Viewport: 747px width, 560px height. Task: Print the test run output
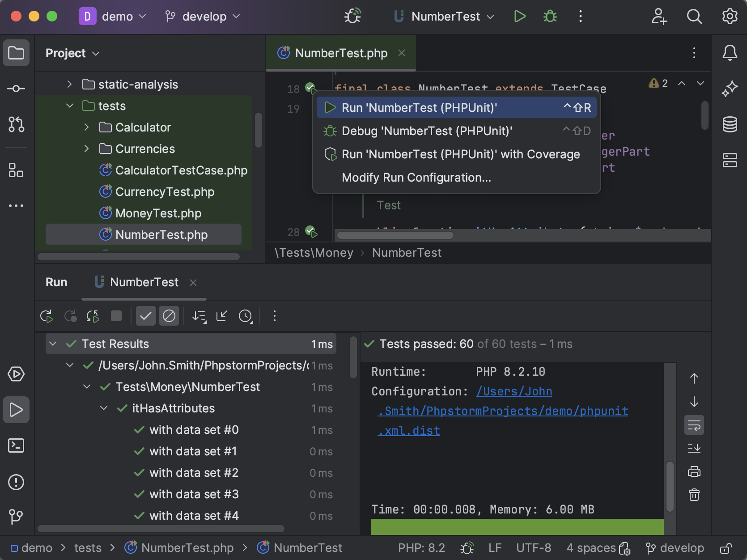[x=694, y=471]
